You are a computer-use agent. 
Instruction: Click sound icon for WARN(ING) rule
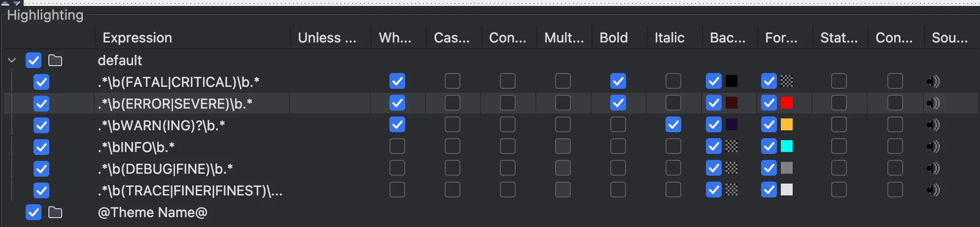tap(933, 125)
